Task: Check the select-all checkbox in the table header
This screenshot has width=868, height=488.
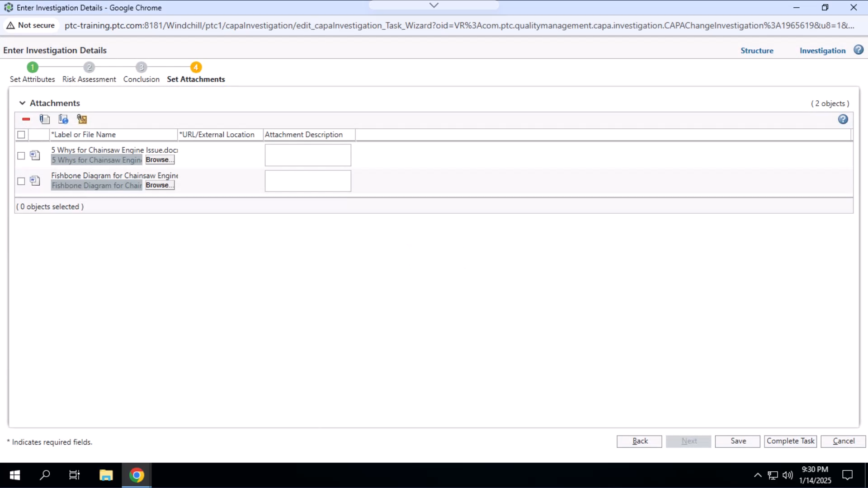Action: point(21,134)
